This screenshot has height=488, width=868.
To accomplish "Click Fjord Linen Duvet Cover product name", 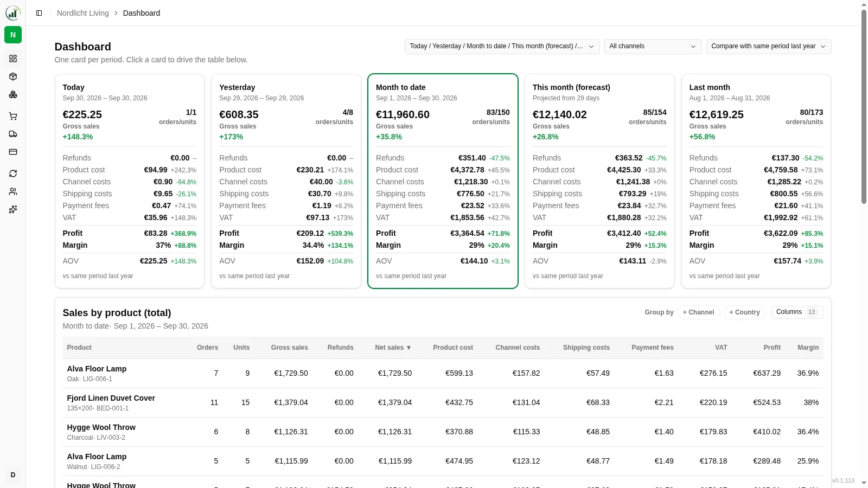I will 111,398.
